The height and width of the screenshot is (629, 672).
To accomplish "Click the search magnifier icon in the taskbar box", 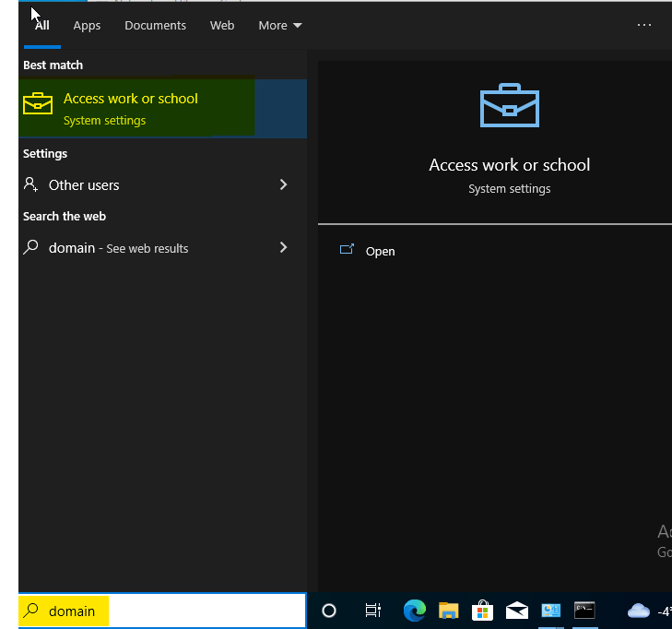I will [x=30, y=611].
